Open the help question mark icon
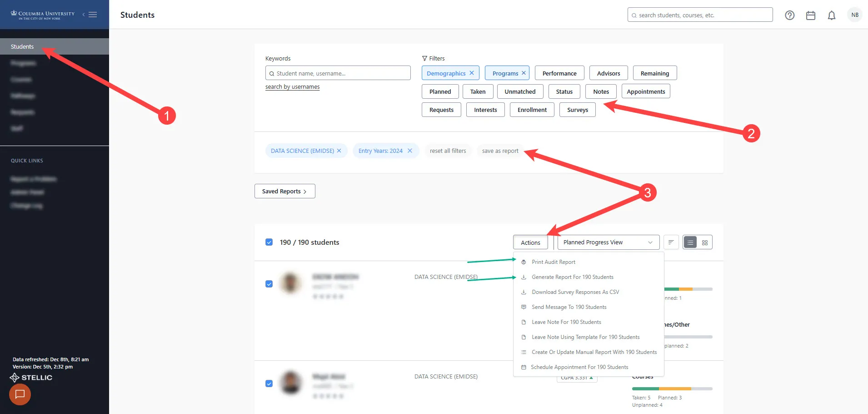 790,15
